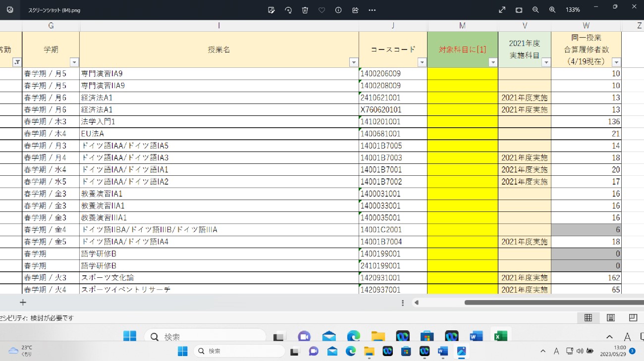Screen dimensions: 644x361
Task: Select the column W header
Action: [x=586, y=26]
